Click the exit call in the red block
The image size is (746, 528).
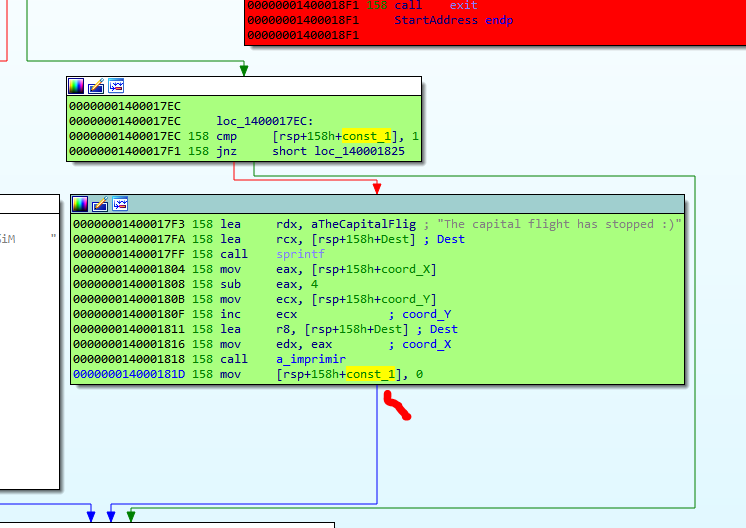coord(463,6)
